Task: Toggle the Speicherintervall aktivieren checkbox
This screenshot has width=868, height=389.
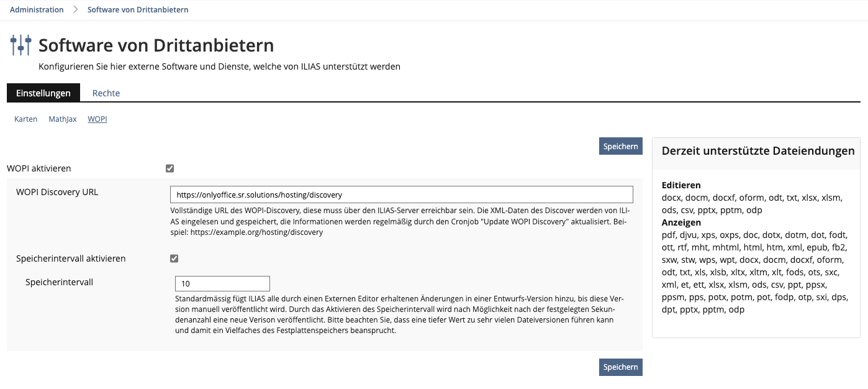Action: (174, 259)
